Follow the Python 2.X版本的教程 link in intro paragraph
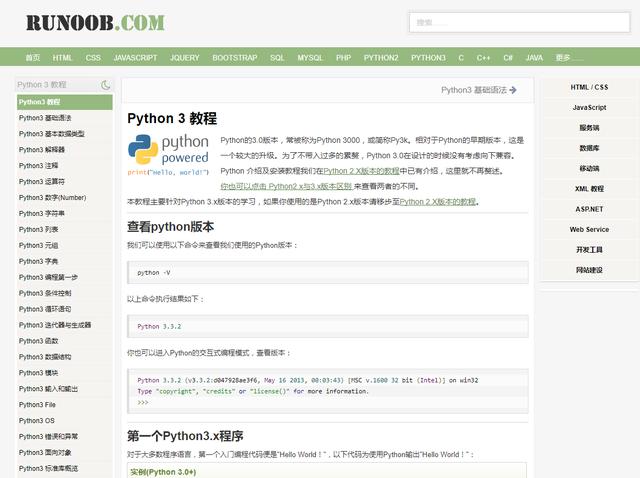The height and width of the screenshot is (478, 640). click(x=361, y=171)
